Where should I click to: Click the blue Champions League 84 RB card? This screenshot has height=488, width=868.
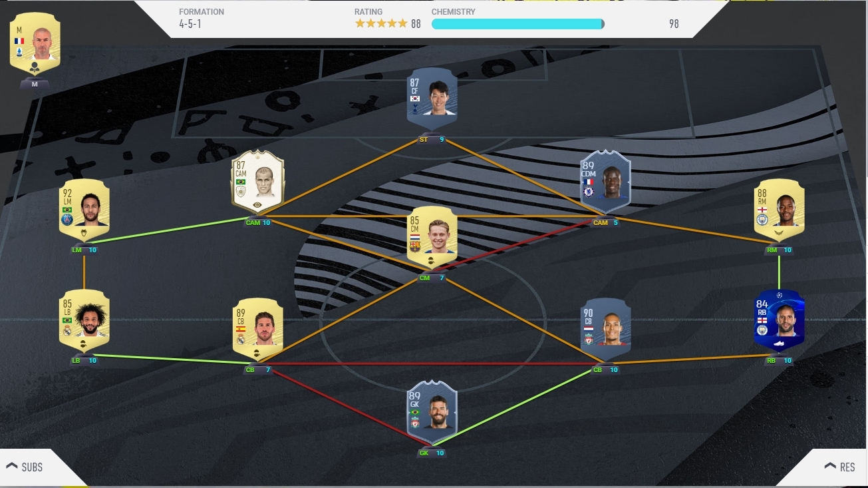(x=779, y=320)
